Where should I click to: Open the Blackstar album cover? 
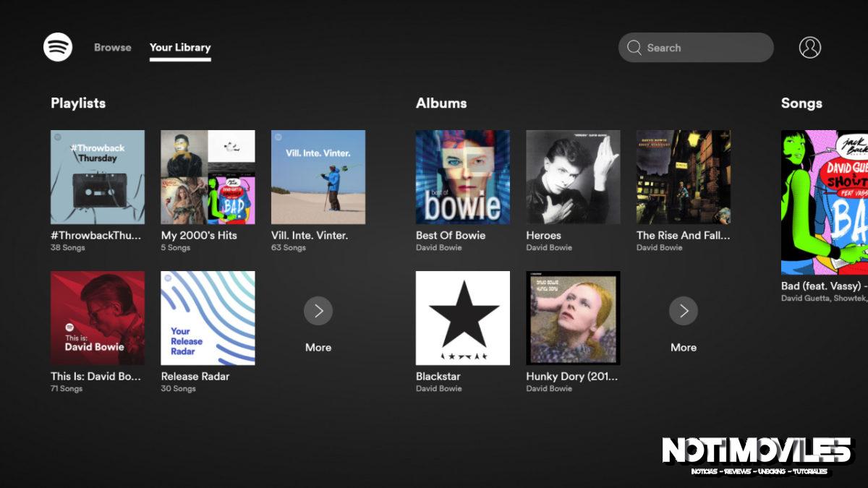pos(462,318)
